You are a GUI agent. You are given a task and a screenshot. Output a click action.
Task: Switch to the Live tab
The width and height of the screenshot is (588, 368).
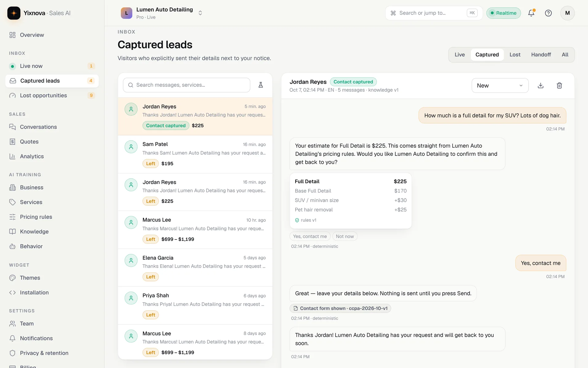tap(459, 55)
